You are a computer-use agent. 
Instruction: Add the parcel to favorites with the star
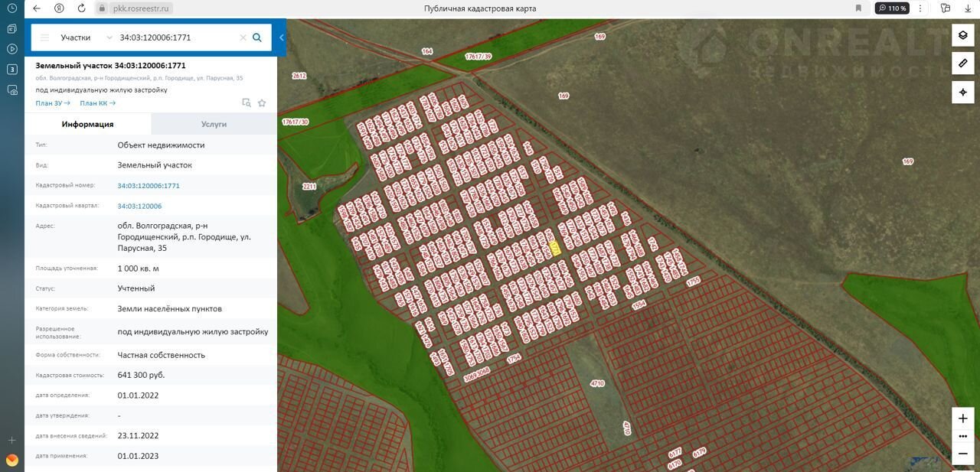262,103
